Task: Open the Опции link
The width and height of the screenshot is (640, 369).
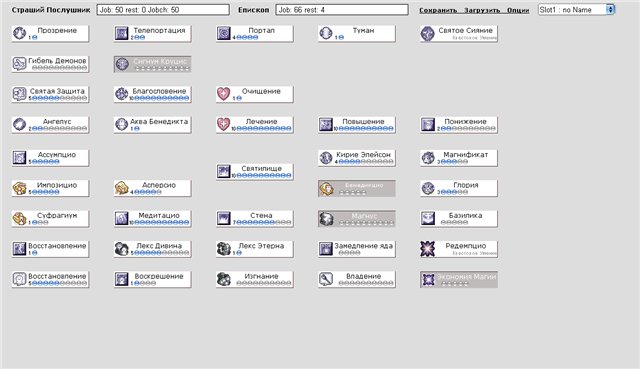Action: pos(518,10)
